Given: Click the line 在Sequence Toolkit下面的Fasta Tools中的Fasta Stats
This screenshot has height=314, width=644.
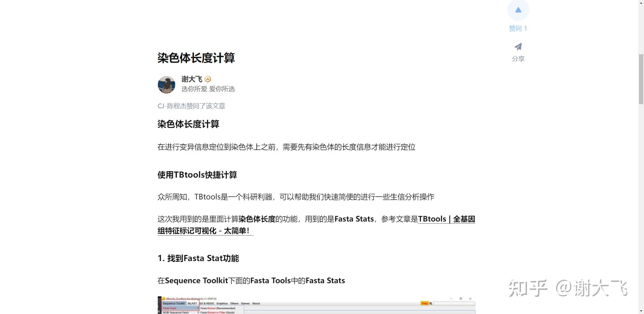Looking at the screenshot, I should click(251, 280).
